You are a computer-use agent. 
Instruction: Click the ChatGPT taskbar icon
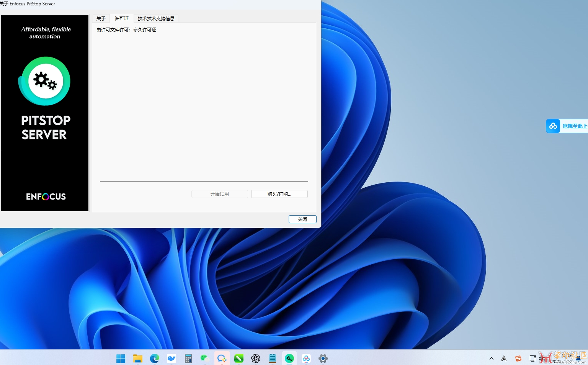click(x=256, y=358)
